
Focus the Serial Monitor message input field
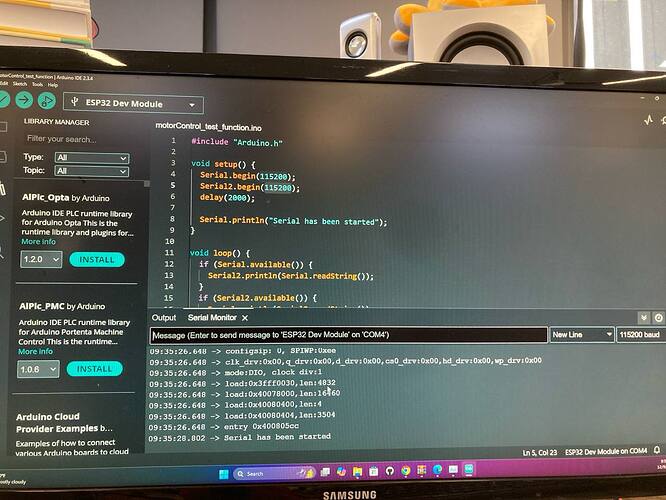tap(348, 335)
